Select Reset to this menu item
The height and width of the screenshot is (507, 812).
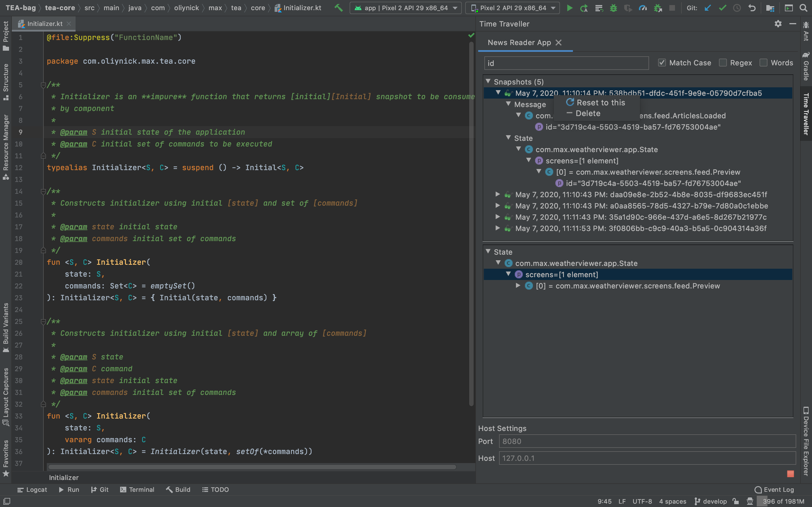[x=600, y=103]
